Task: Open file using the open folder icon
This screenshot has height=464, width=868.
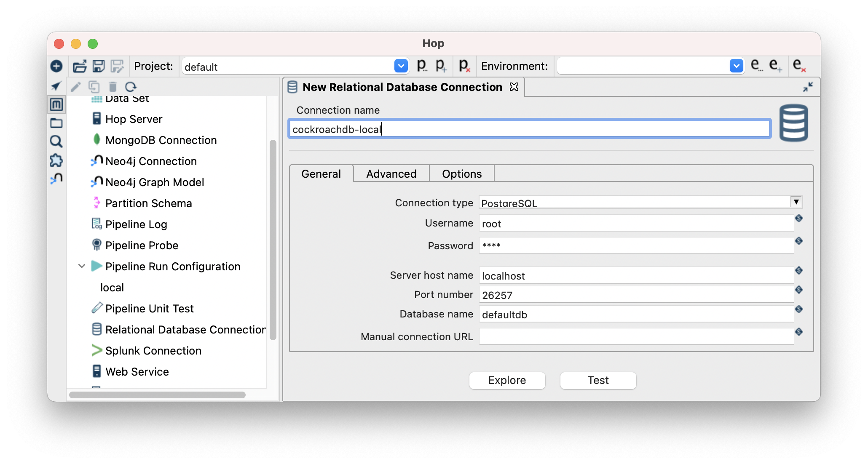Action: tap(80, 66)
